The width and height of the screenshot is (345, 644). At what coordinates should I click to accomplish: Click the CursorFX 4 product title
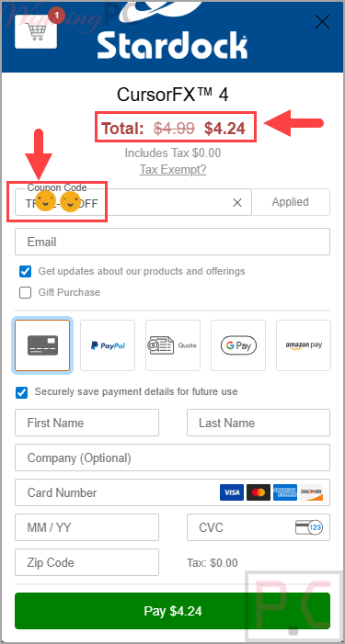click(173, 95)
